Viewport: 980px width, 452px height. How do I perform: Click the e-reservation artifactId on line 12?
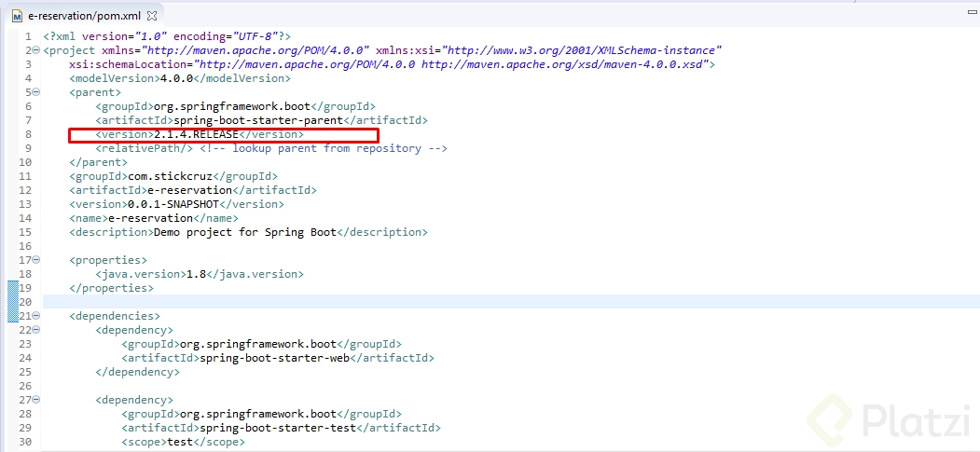(189, 190)
